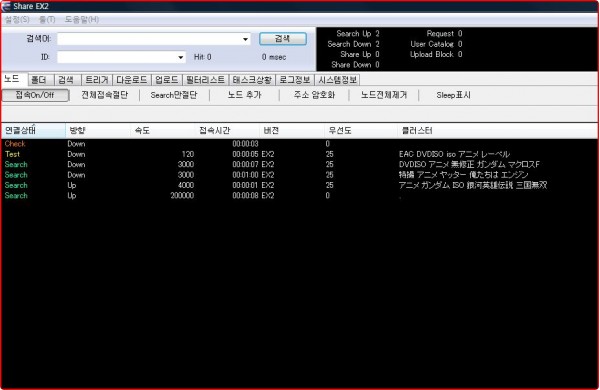The width and height of the screenshot is (600, 390).
Task: Sort by the 클러스터 column header
Action: 497,131
